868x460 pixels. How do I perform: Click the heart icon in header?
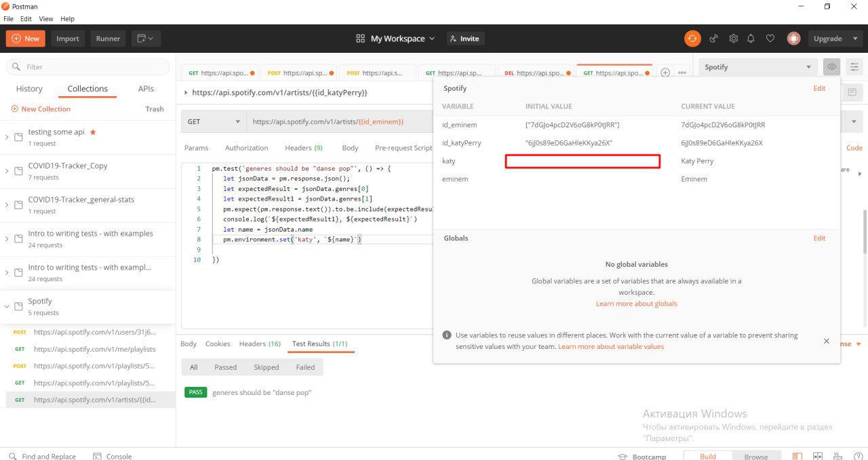click(770, 39)
